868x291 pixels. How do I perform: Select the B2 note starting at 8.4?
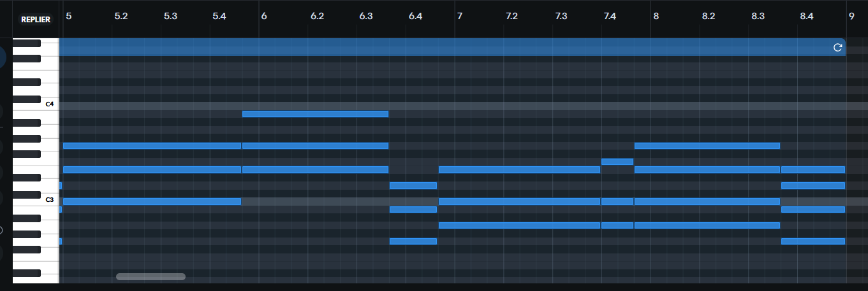[813, 209]
